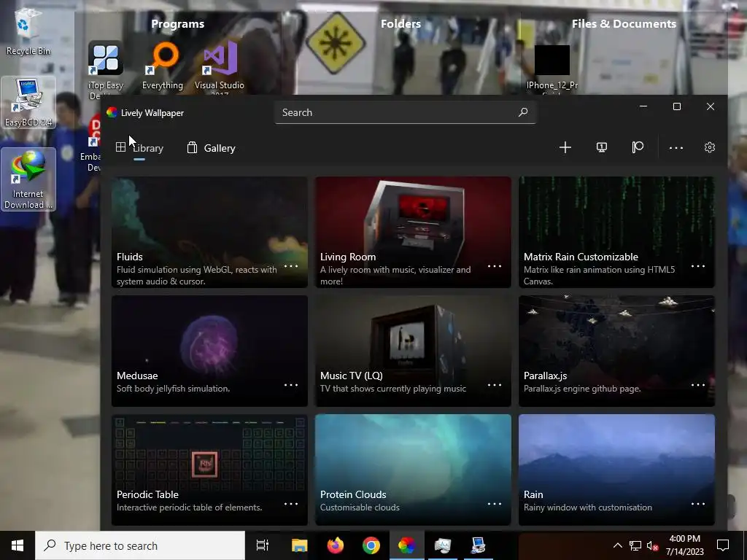This screenshot has width=747, height=560.
Task: Open options menu for Music TV (LQ)
Action: (495, 385)
